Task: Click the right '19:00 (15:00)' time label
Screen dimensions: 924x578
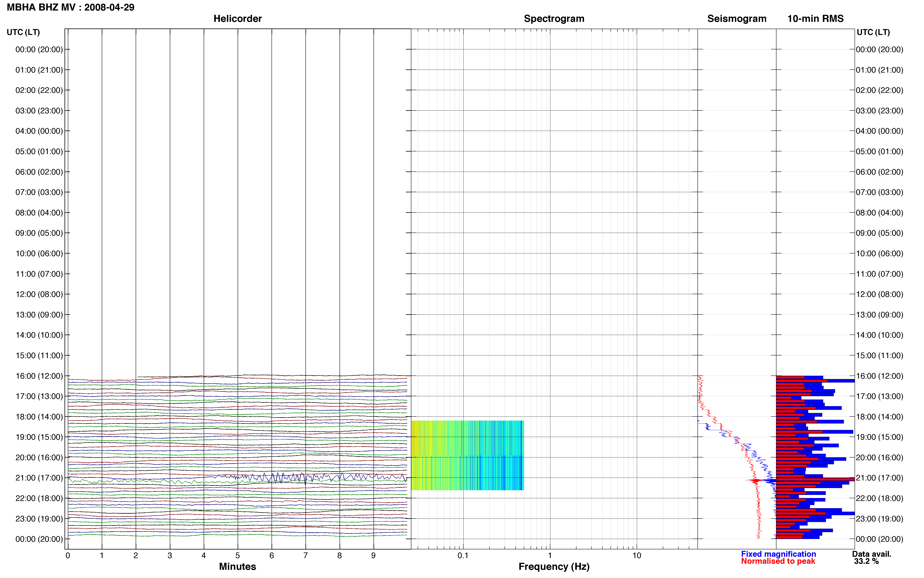Action: (x=879, y=437)
